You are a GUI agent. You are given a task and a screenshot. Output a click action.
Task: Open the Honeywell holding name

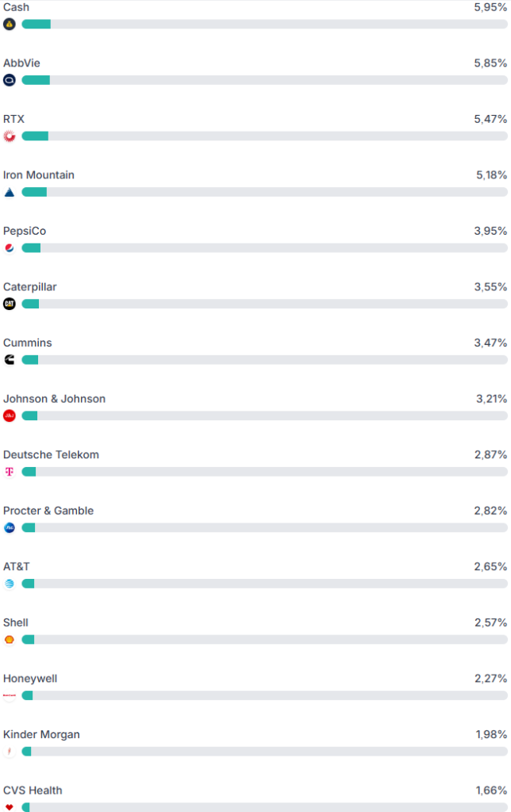[x=30, y=679]
